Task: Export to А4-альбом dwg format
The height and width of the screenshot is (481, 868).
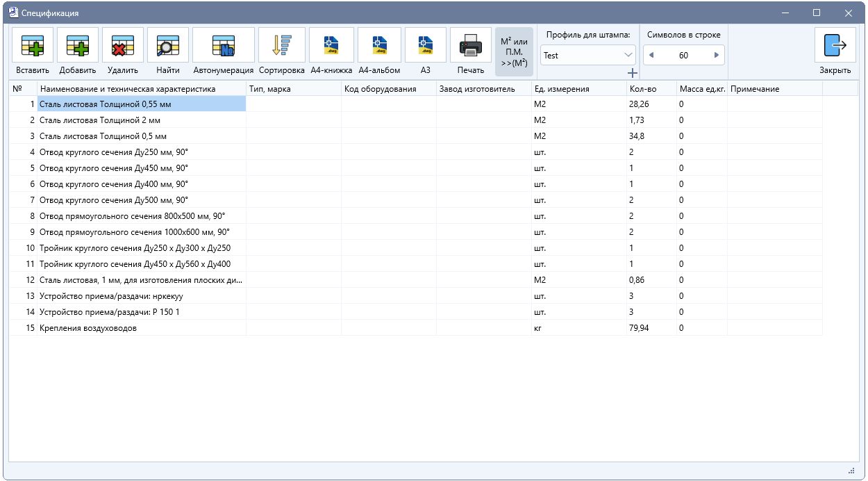Action: [x=379, y=45]
